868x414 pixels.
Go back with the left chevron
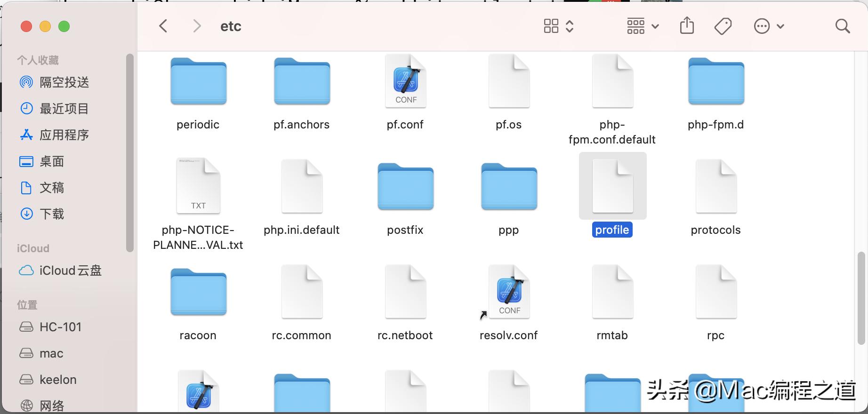pos(163,26)
